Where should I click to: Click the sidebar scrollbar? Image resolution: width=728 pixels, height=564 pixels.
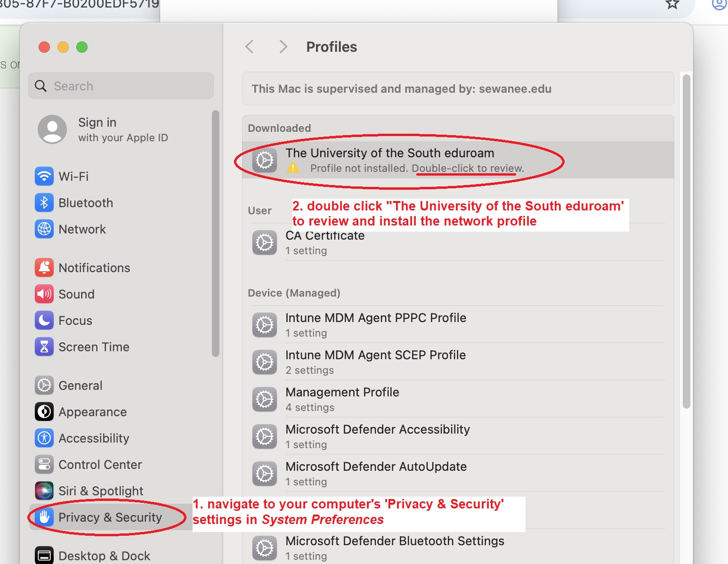tap(215, 234)
